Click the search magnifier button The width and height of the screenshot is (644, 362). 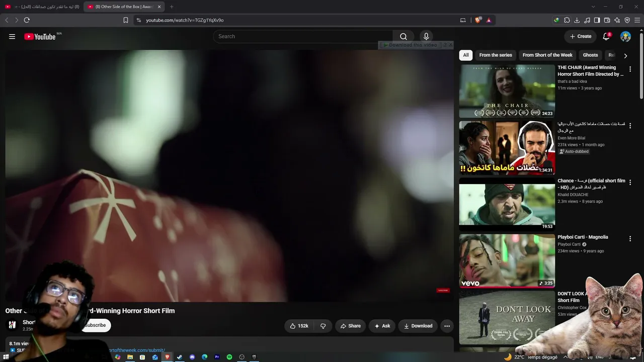tap(404, 36)
